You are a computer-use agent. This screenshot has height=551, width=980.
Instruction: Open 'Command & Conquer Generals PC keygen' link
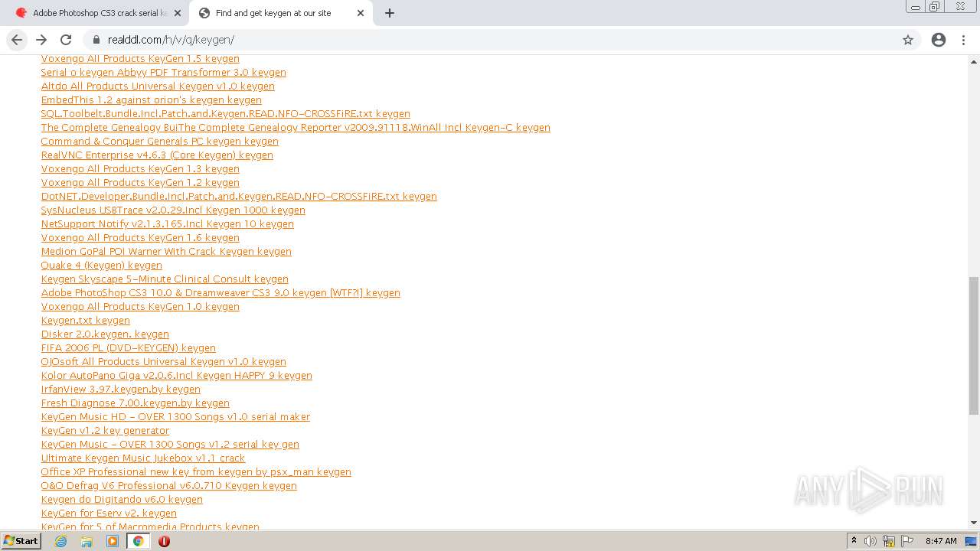[x=160, y=142]
